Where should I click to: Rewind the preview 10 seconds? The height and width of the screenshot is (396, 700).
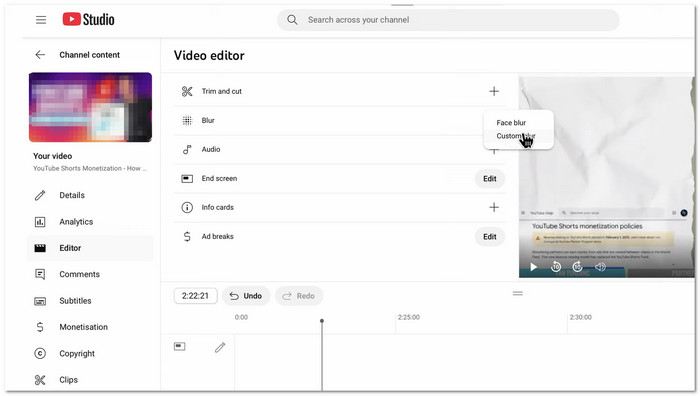point(556,267)
